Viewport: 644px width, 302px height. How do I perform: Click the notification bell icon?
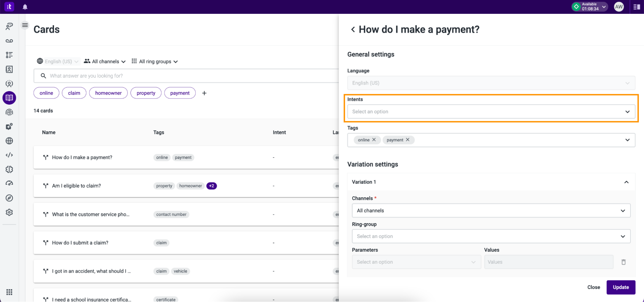25,6
